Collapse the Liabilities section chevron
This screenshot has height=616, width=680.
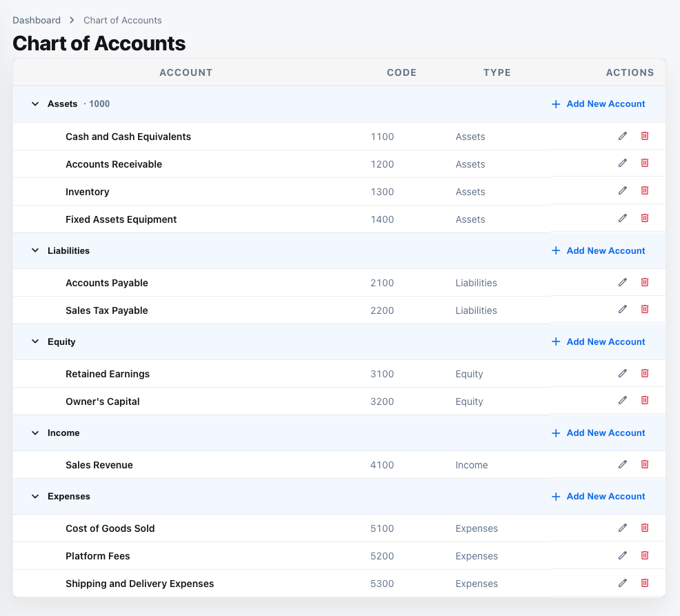35,250
